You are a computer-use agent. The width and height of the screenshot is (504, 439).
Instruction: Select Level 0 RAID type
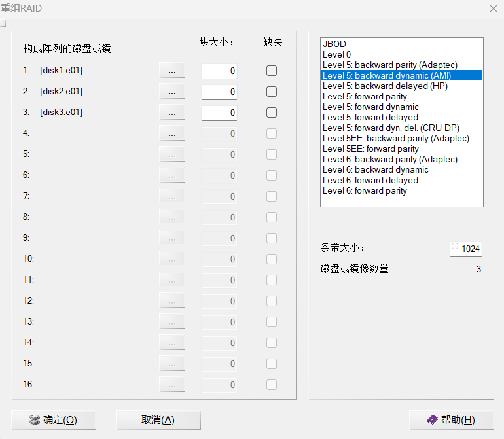(x=336, y=55)
